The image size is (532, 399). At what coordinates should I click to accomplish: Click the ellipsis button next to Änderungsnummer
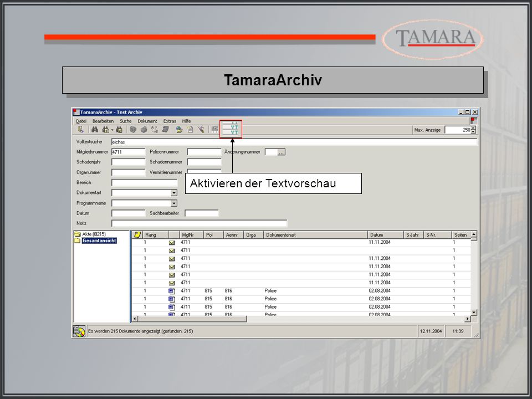click(282, 152)
